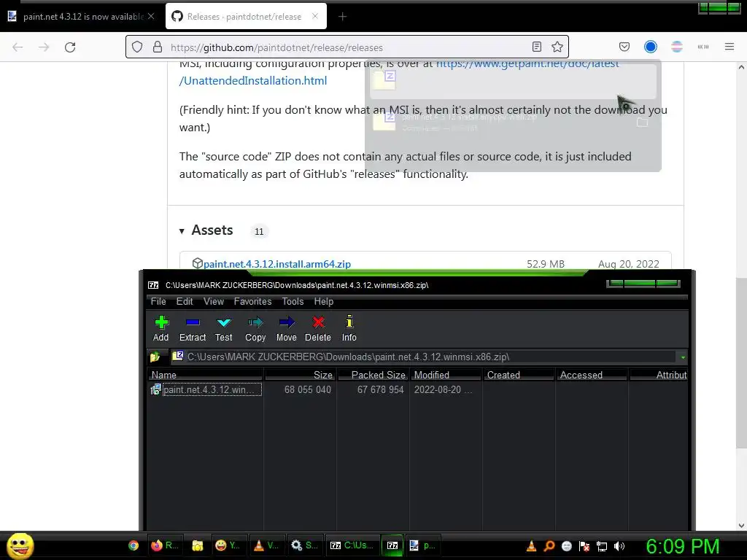The image size is (747, 560).
Task: Click the smiley face Start button
Action: pyautogui.click(x=20, y=545)
